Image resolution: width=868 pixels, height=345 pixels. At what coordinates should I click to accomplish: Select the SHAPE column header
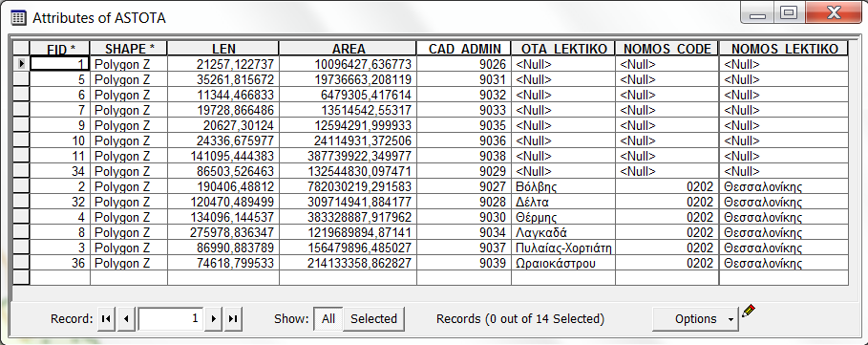point(129,49)
